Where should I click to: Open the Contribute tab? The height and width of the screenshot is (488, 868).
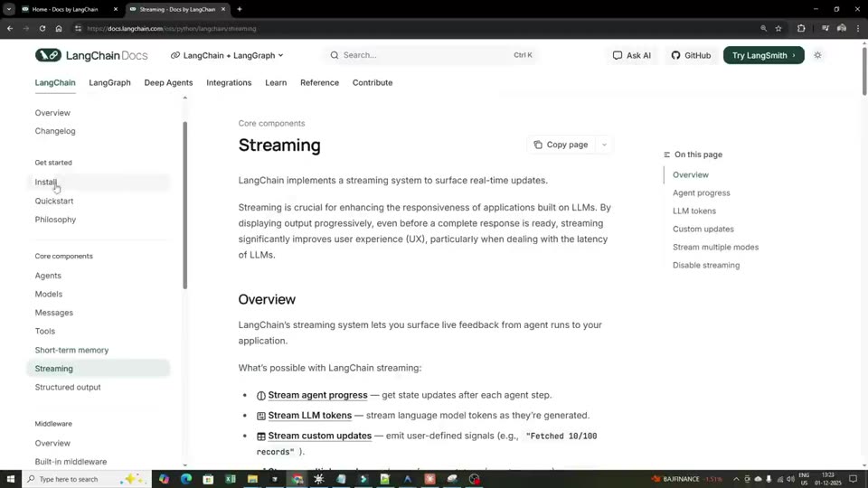(x=373, y=82)
